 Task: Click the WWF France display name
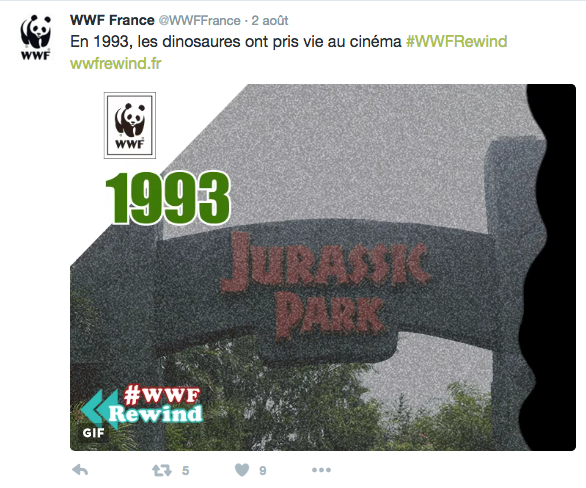(112, 20)
